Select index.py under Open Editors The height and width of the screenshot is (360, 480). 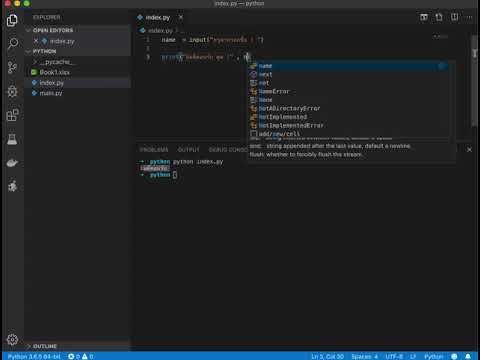(x=62, y=41)
